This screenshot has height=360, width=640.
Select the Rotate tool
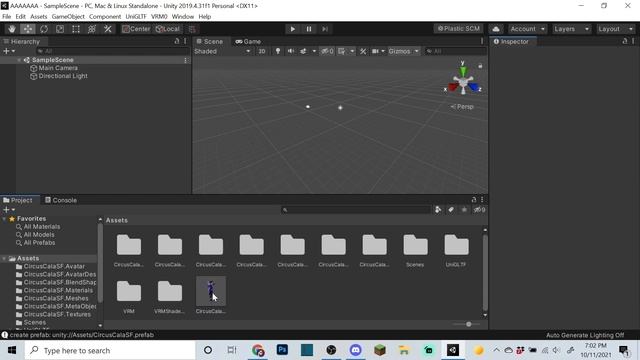point(44,29)
